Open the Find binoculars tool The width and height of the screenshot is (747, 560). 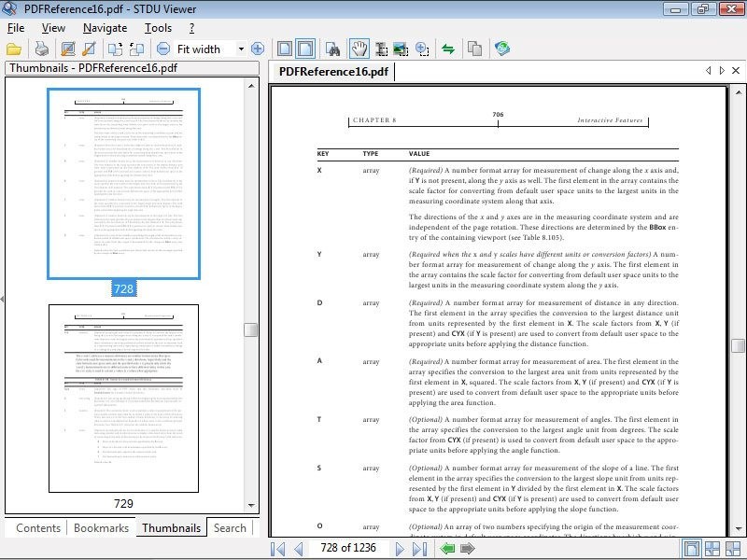332,49
